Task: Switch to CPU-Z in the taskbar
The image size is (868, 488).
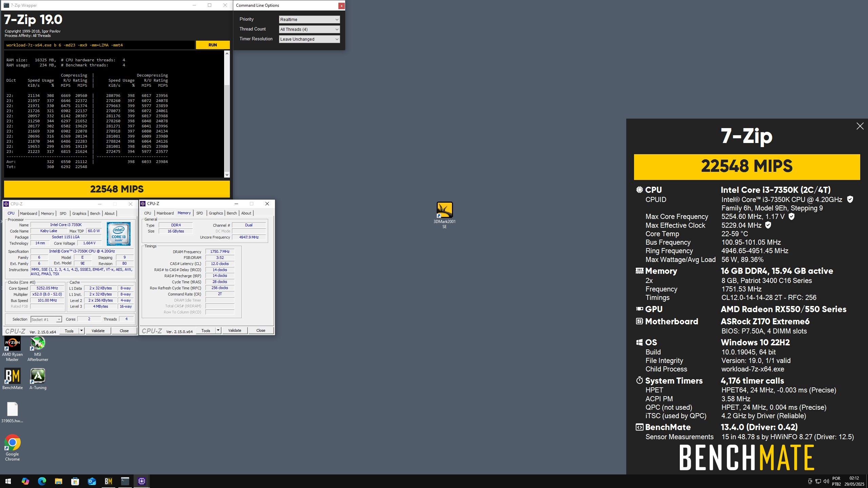Action: (x=142, y=481)
